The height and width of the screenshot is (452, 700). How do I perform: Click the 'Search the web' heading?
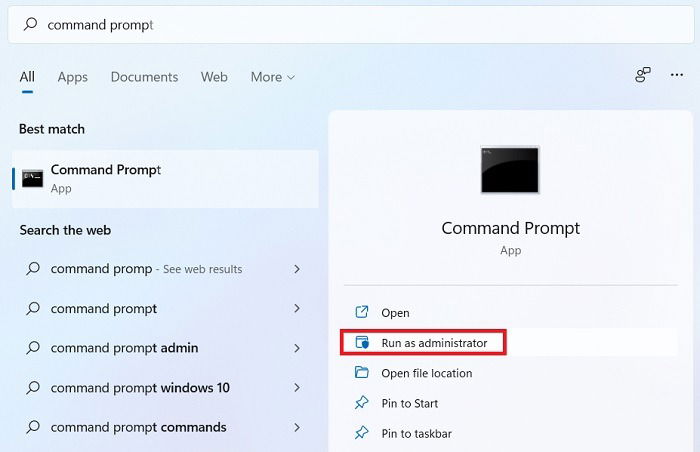pos(65,230)
